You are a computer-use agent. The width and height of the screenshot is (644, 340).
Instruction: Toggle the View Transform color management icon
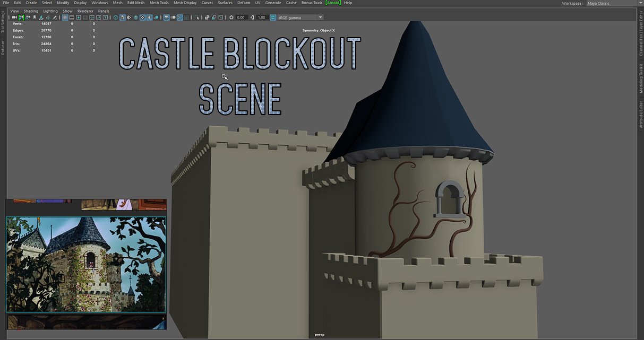coord(273,18)
